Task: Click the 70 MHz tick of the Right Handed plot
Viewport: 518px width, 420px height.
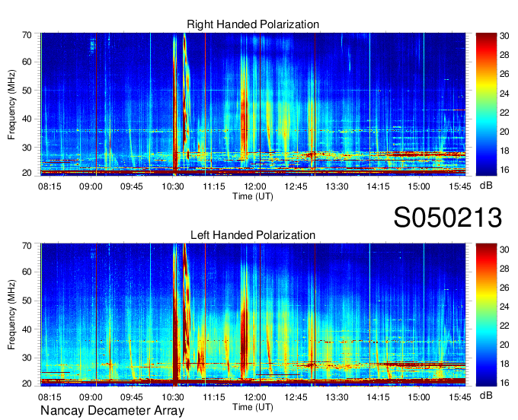Action: click(27, 35)
